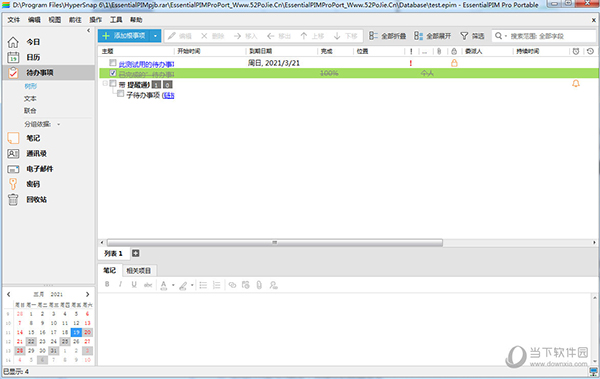Open the highlight color dropdown arrow
This screenshot has height=379, width=600.
pos(192,285)
